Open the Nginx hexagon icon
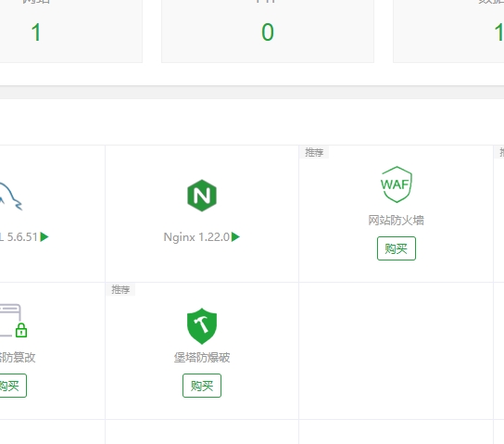This screenshot has width=504, height=444. [x=202, y=196]
